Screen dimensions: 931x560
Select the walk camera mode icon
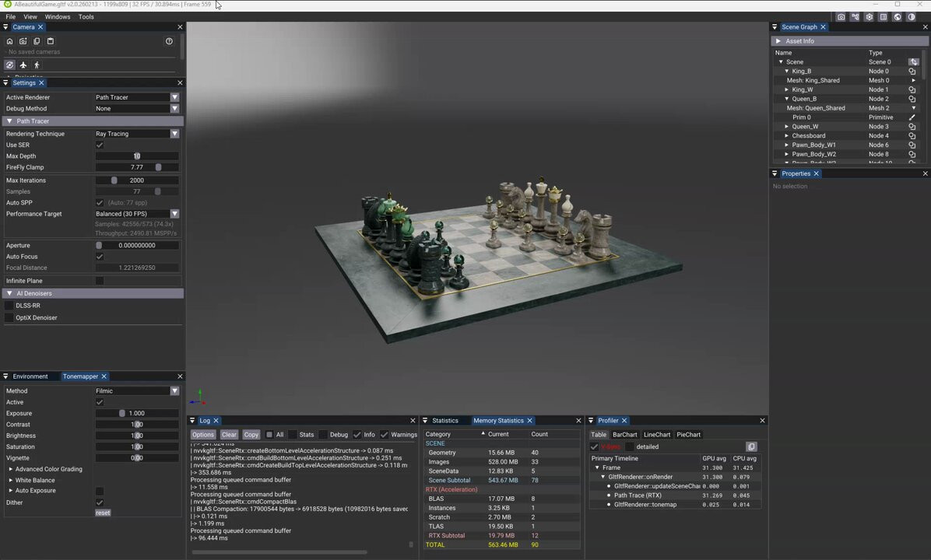coord(37,65)
